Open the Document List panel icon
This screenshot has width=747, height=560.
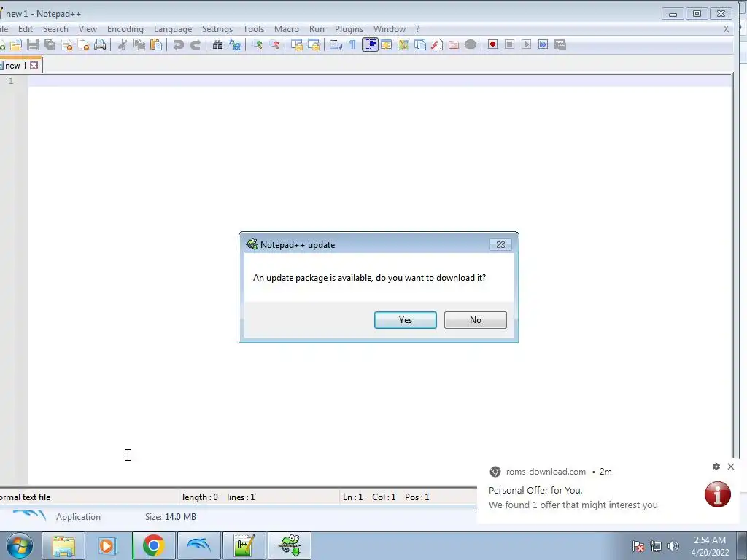(420, 44)
